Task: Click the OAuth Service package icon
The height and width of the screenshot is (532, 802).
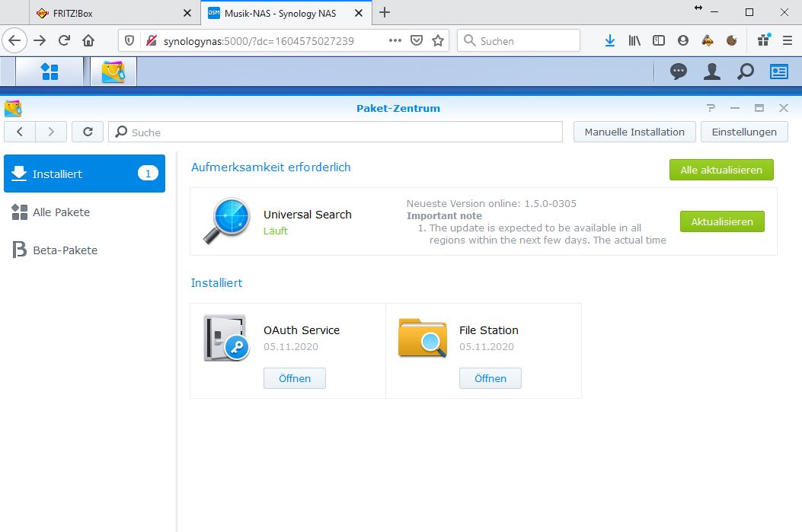Action: coord(226,338)
